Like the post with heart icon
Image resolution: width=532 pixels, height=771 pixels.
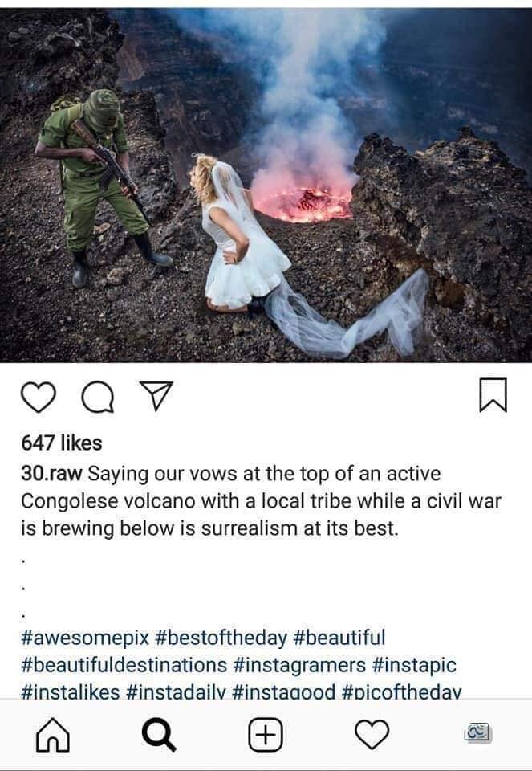coord(39,396)
